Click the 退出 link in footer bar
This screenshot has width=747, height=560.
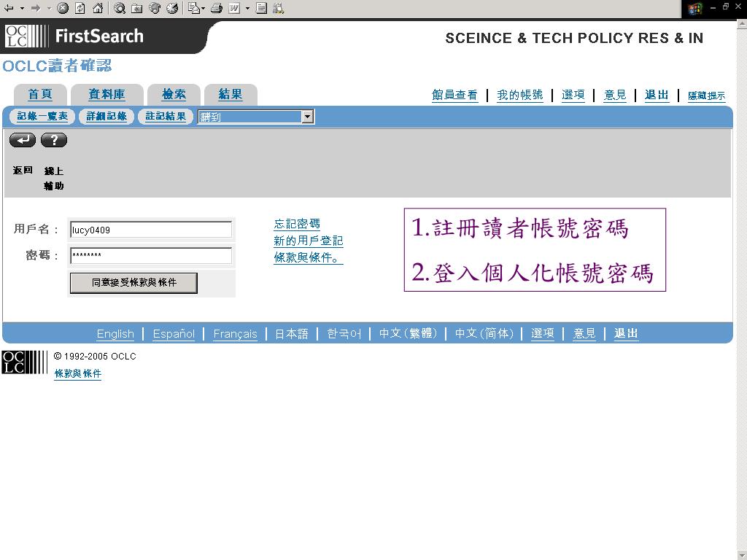coord(626,334)
